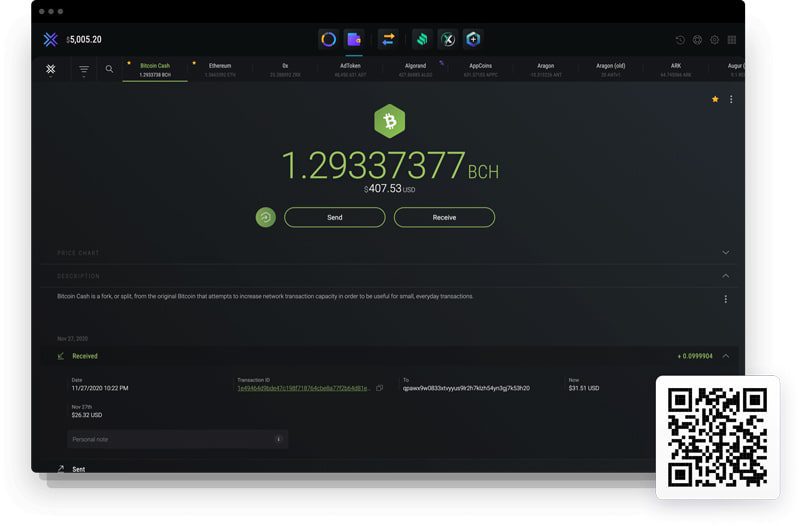Open the transaction ID link
This screenshot has width=800, height=526.
click(x=304, y=388)
